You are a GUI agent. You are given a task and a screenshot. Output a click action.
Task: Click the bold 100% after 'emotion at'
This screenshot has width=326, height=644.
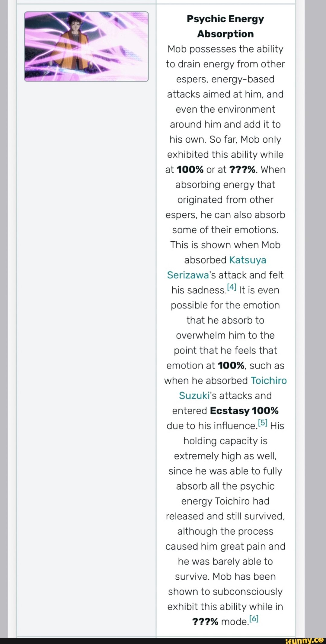[231, 365]
